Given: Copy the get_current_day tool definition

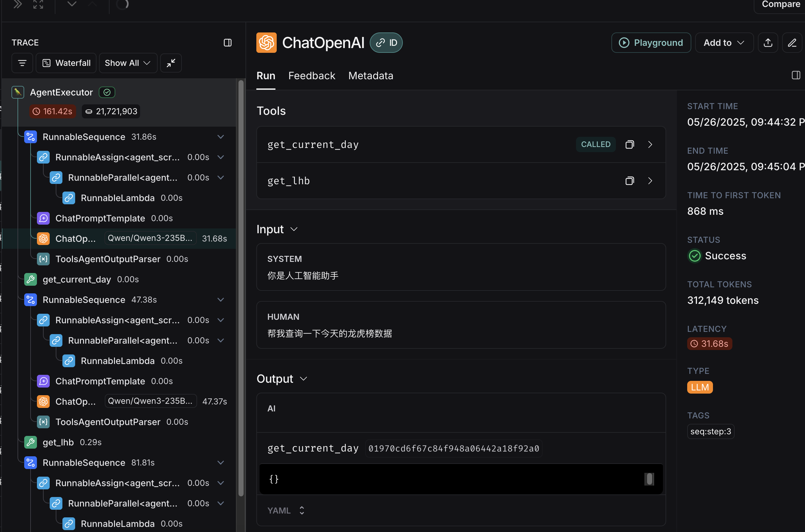Looking at the screenshot, I should [629, 144].
